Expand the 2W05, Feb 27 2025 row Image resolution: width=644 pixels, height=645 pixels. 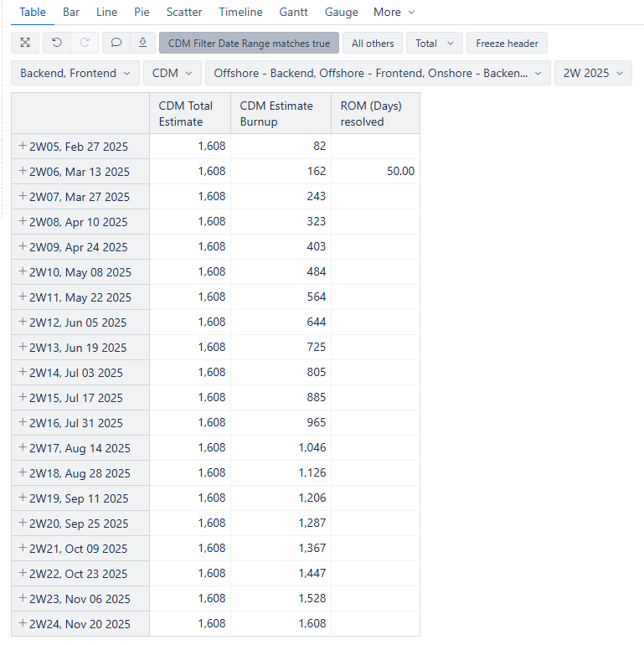coord(23,146)
